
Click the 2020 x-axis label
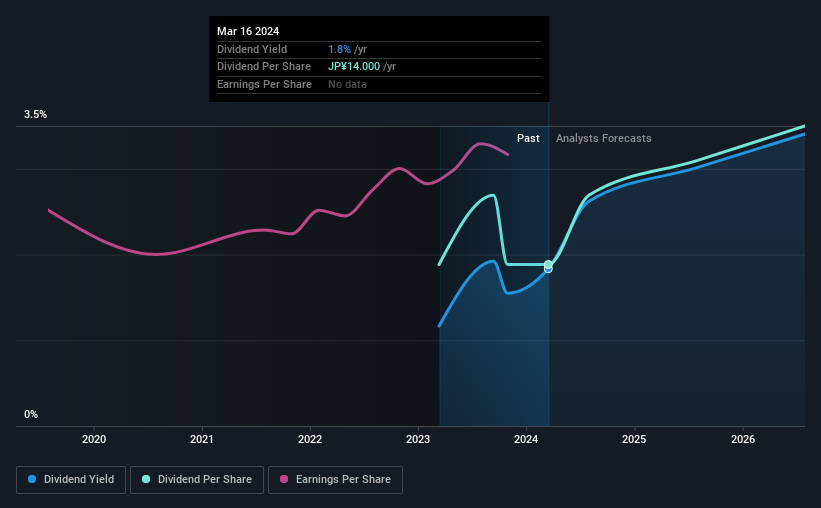point(94,439)
